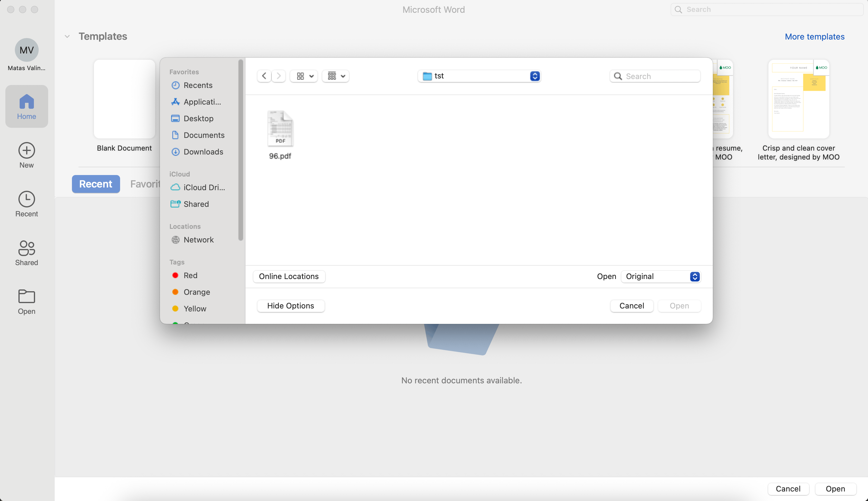The height and width of the screenshot is (501, 868).
Task: Click Cancel at bottom of Word window
Action: click(x=788, y=489)
